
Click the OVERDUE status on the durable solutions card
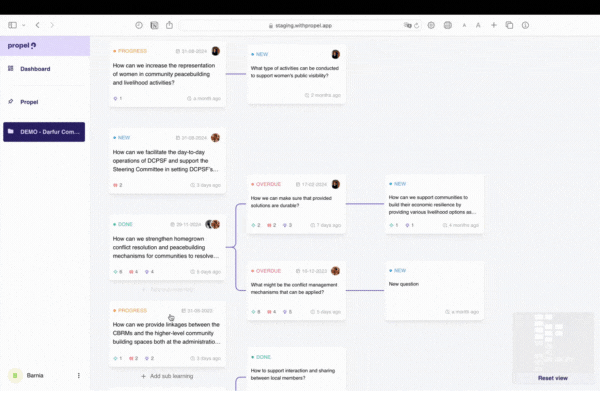(266, 184)
